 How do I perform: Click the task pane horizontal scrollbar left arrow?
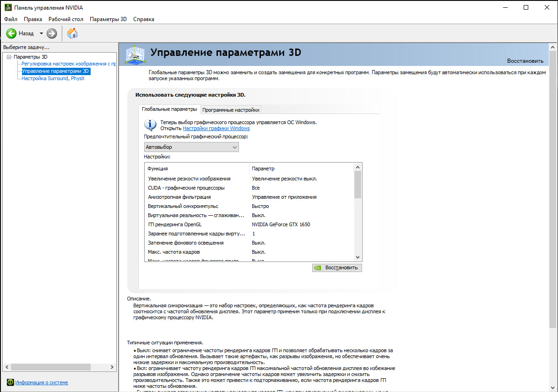[7, 367]
